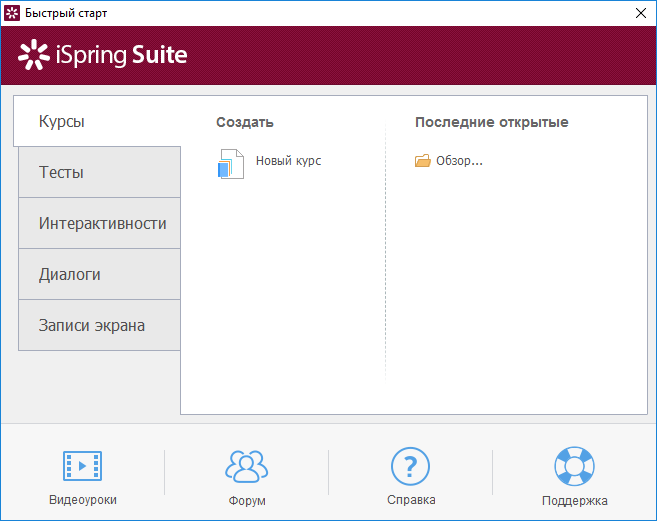This screenshot has height=521, width=657.
Task: Open Поддержка lifebuoy icon
Action: [574, 466]
